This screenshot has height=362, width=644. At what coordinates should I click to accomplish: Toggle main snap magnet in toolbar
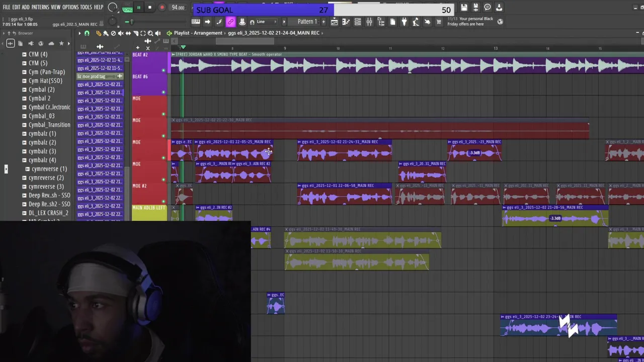pyautogui.click(x=252, y=22)
